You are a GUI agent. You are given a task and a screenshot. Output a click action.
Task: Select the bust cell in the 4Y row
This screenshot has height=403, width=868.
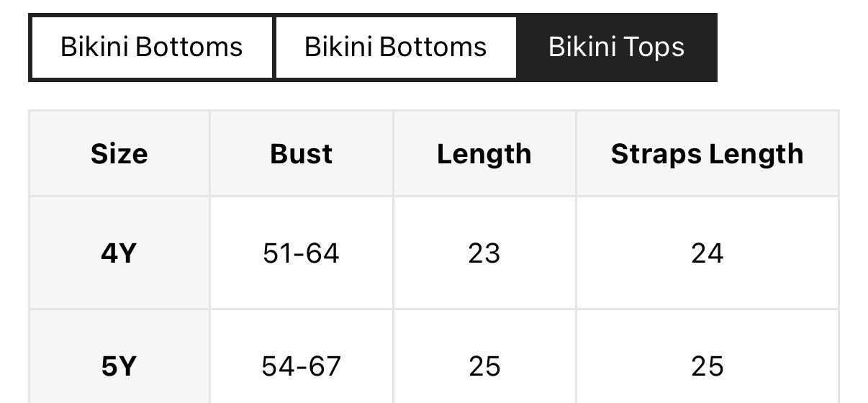tap(302, 253)
